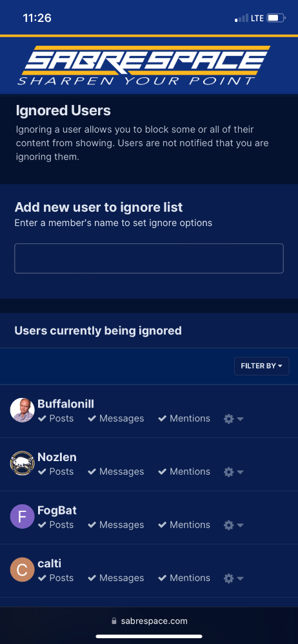298x644 pixels.
Task: Open the gear settings icon for FogBat
Action: point(228,525)
